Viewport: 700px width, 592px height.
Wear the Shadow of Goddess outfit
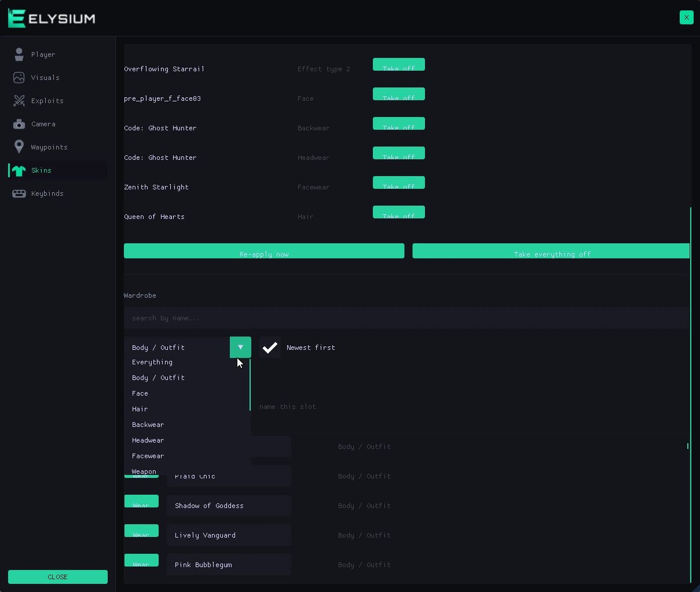point(141,501)
